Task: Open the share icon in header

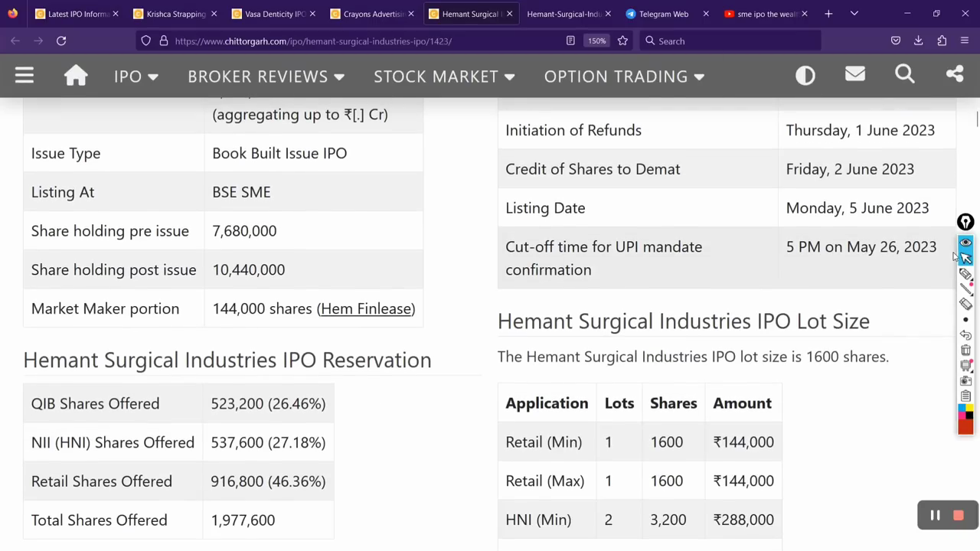Action: click(x=955, y=74)
